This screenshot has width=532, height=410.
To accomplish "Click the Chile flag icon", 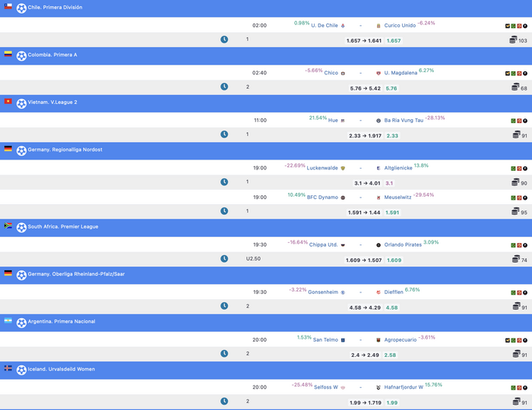I will (x=8, y=6).
